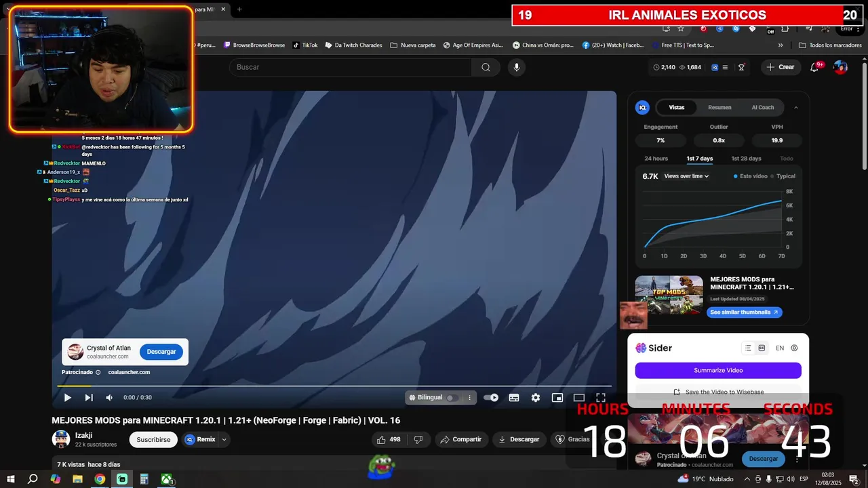The image size is (868, 488).
Task: Click the Crear button
Action: (781, 67)
